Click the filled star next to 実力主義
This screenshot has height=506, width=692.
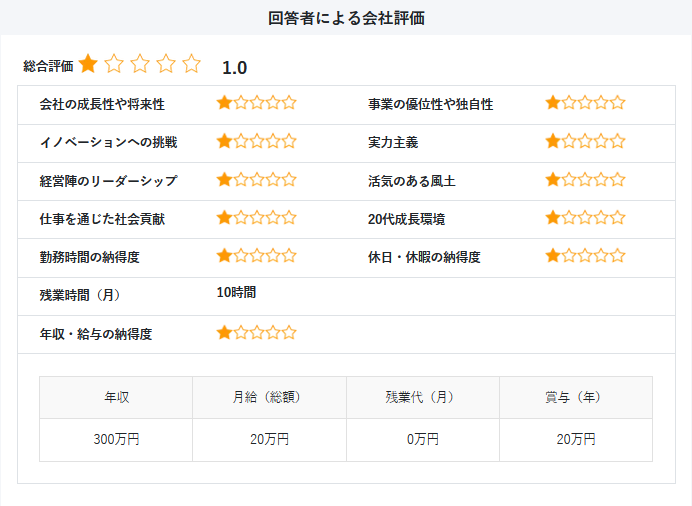pos(553,141)
